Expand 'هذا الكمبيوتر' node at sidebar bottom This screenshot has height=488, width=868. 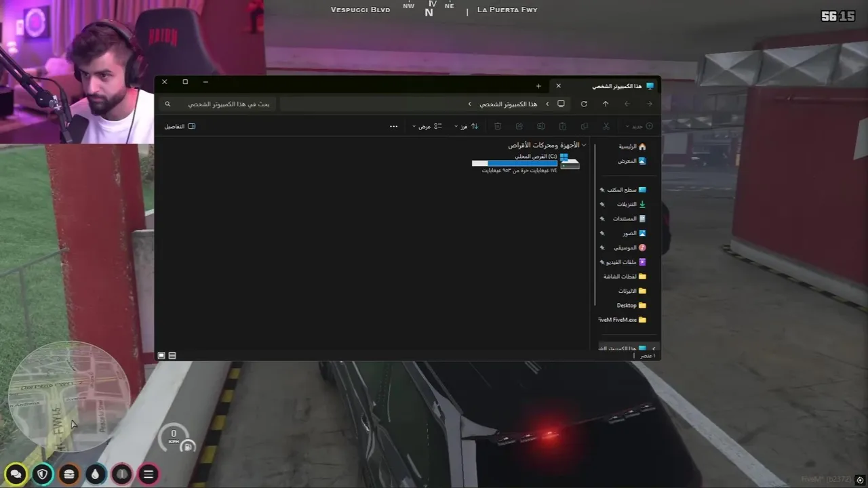pyautogui.click(x=653, y=348)
